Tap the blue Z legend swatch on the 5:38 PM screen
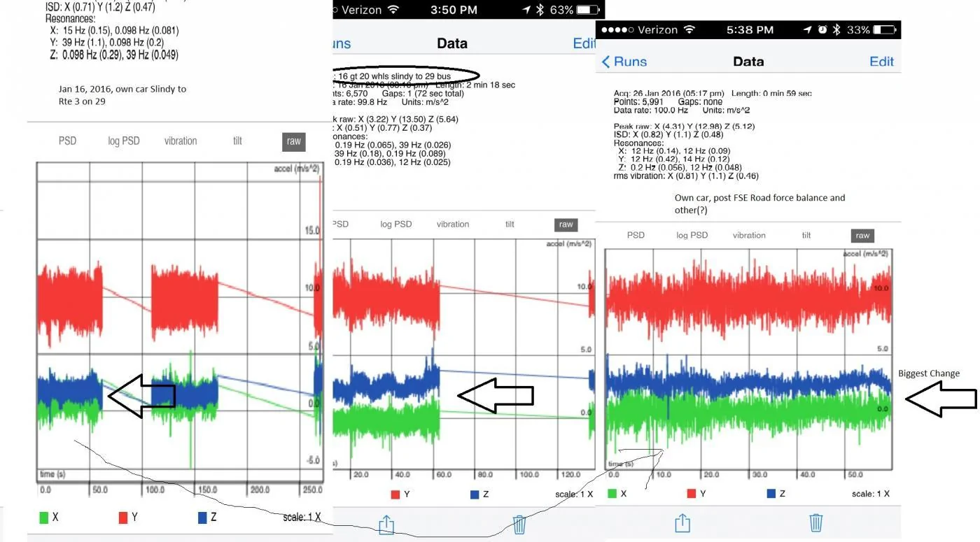 (771, 493)
